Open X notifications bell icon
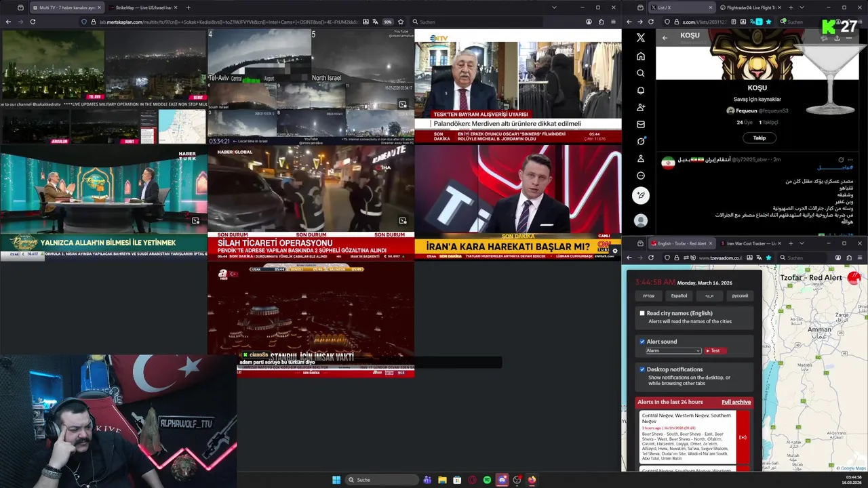868x488 pixels. [641, 90]
